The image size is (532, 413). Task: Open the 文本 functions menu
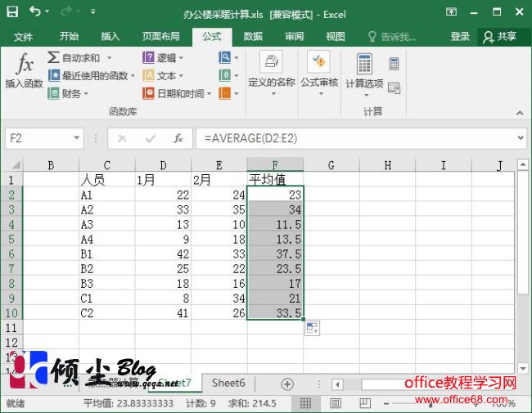pos(163,75)
